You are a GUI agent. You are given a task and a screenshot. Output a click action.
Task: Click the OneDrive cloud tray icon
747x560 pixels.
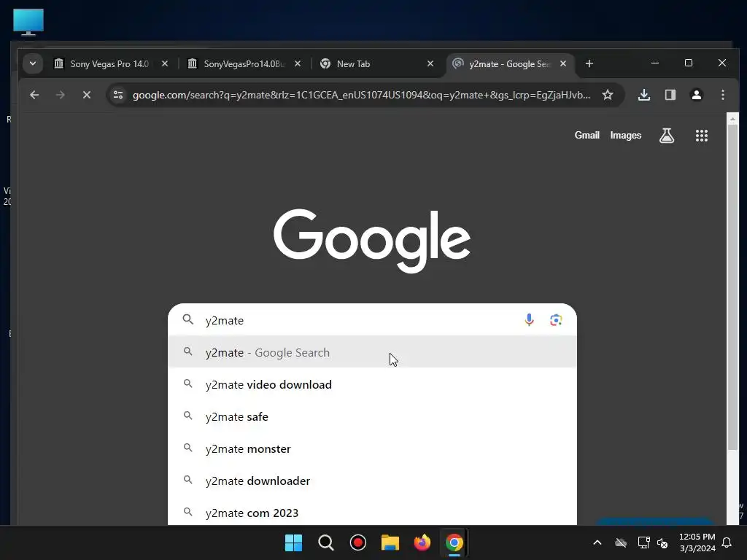point(620,542)
